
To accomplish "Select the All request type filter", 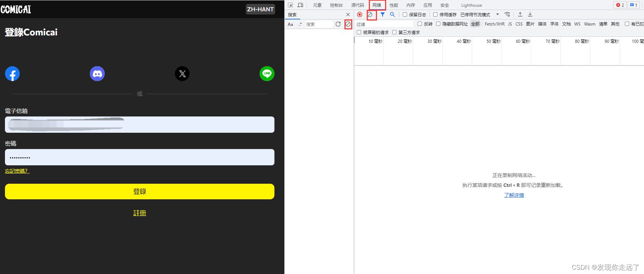I will 475,24.
